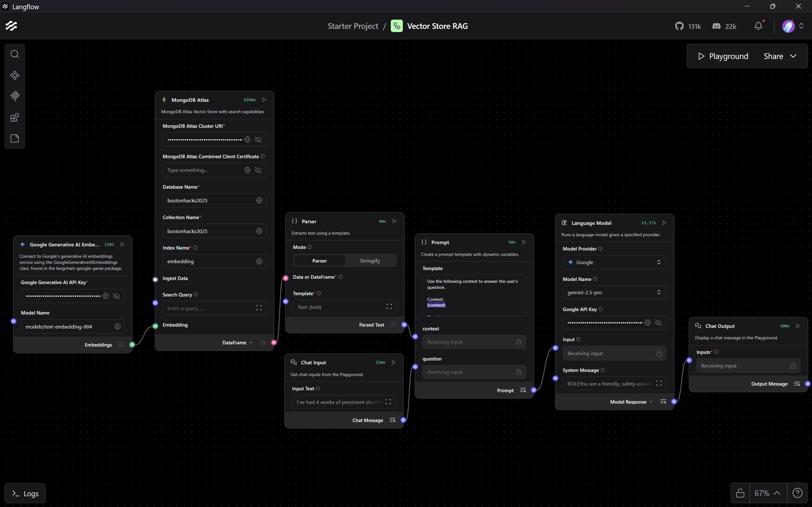The width and height of the screenshot is (812, 507).
Task: Click the notifications bell icon
Action: click(x=758, y=26)
